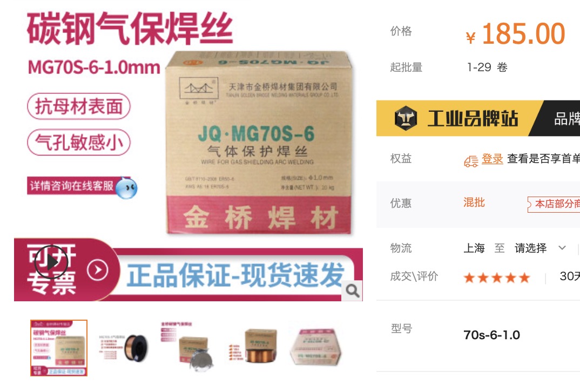
Task: Click the 混批 discount link
Action: pos(474,202)
